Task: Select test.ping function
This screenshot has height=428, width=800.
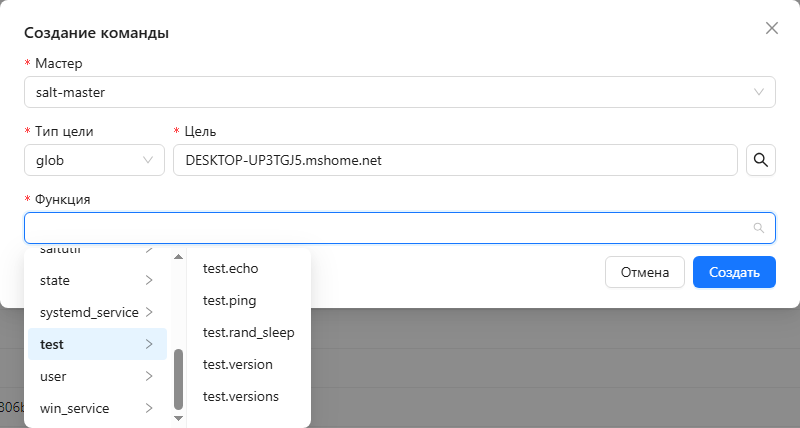Action: click(230, 300)
